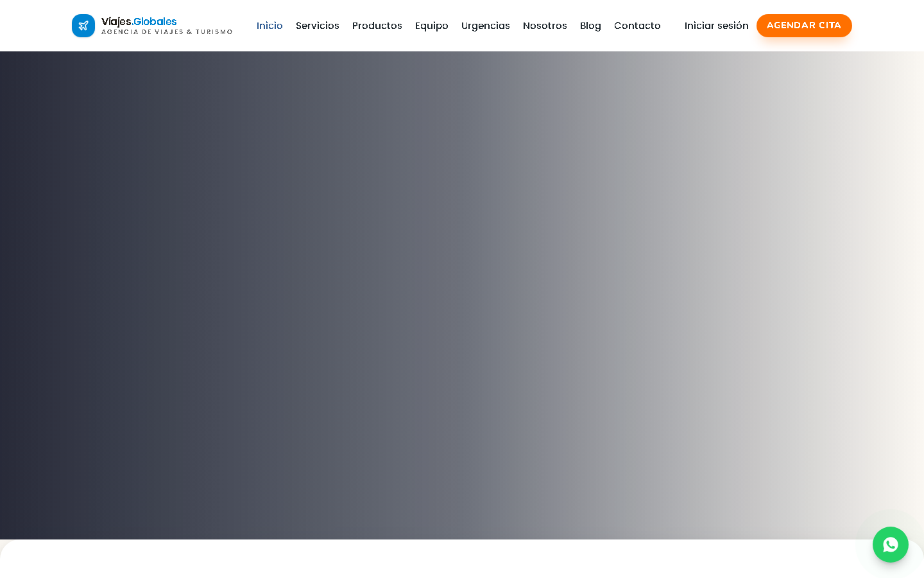Image resolution: width=924 pixels, height=578 pixels.
Task: Click the empty header space before Iniciar sesión
Action: [x=672, y=26]
